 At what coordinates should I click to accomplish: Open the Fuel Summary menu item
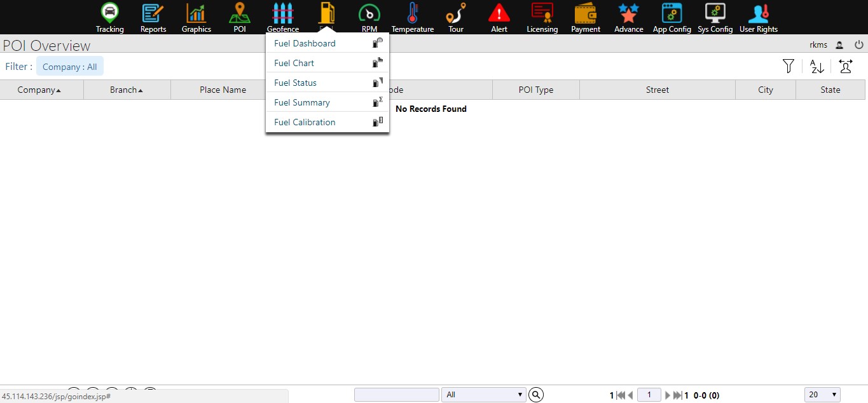tap(302, 102)
